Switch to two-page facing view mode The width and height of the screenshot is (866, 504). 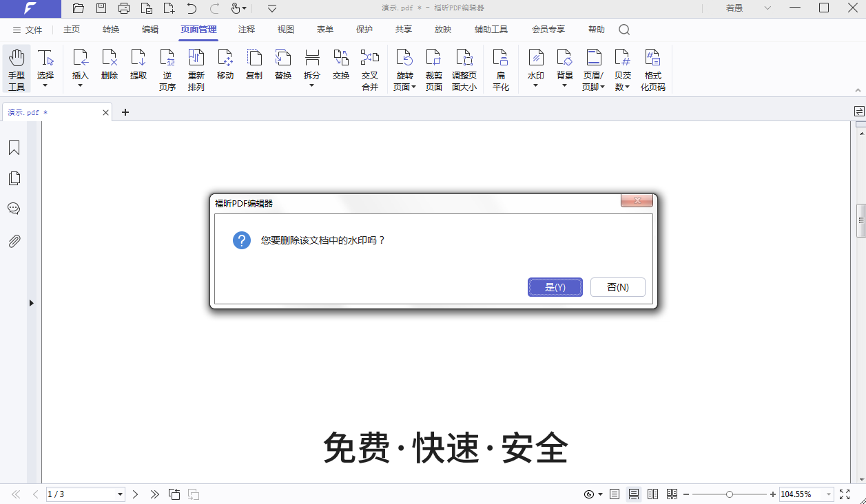[653, 494]
